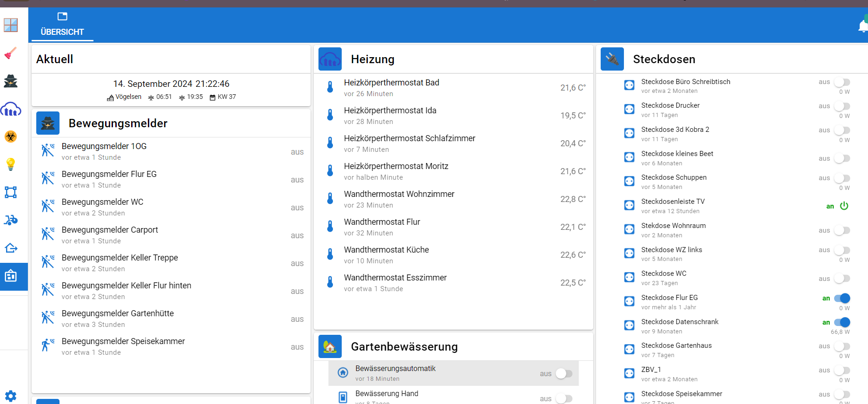The width and height of the screenshot is (868, 404).
Task: Open Bewegungsmelder Flur EG entry
Action: pyautogui.click(x=171, y=179)
